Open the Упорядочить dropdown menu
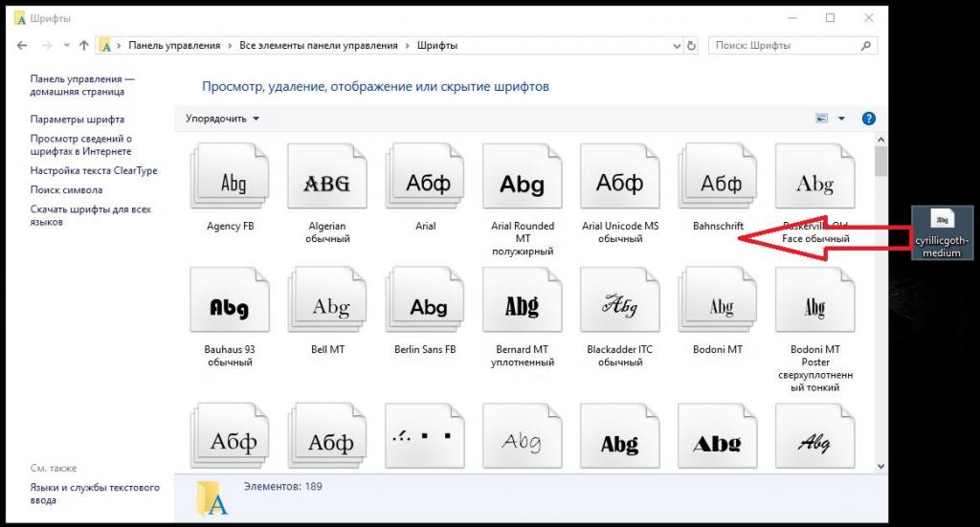The width and height of the screenshot is (980, 527). coord(222,119)
